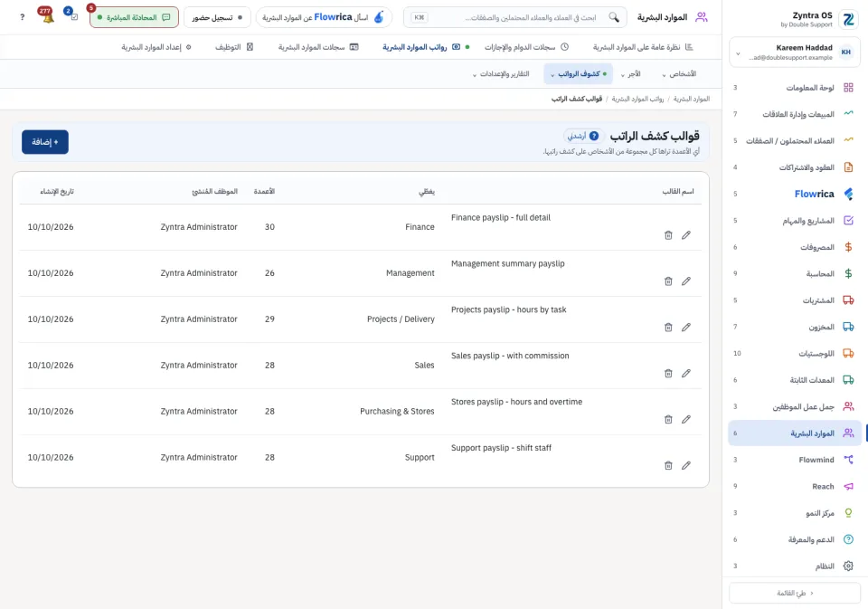Open the العملاء المحتملون / الصفقات sidebar item
The height and width of the screenshot is (609, 868).
(x=795, y=141)
